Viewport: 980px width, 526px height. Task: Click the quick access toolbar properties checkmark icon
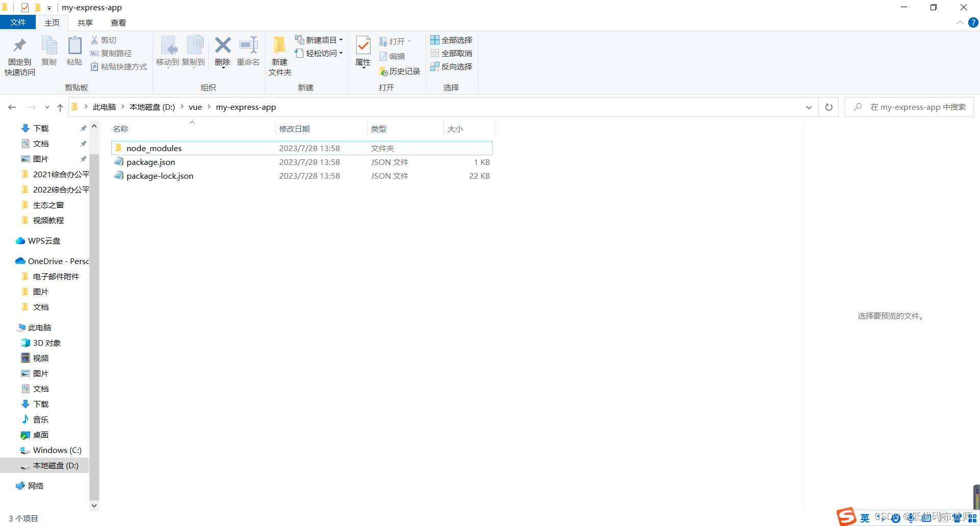coord(24,8)
